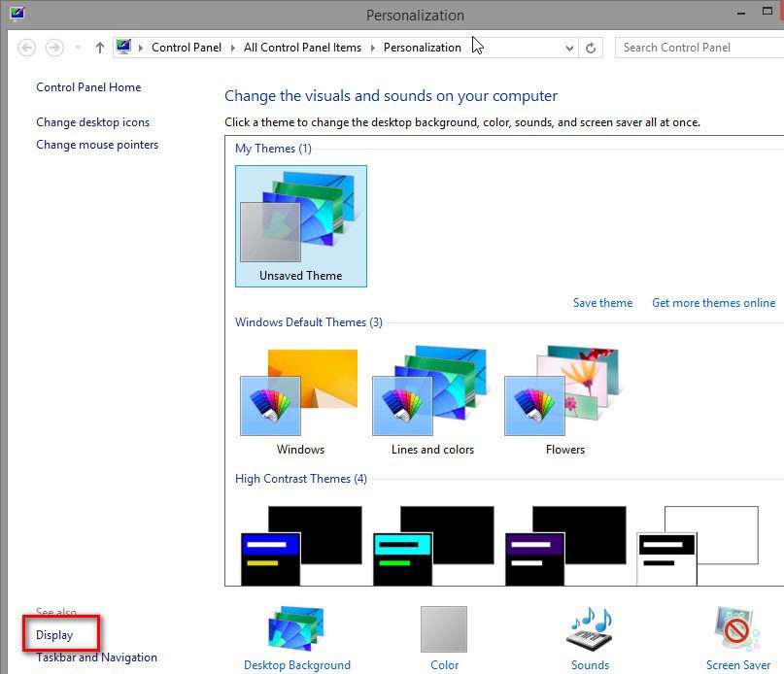
Task: Open the recent locations dropdown arrow
Action: click(x=78, y=48)
